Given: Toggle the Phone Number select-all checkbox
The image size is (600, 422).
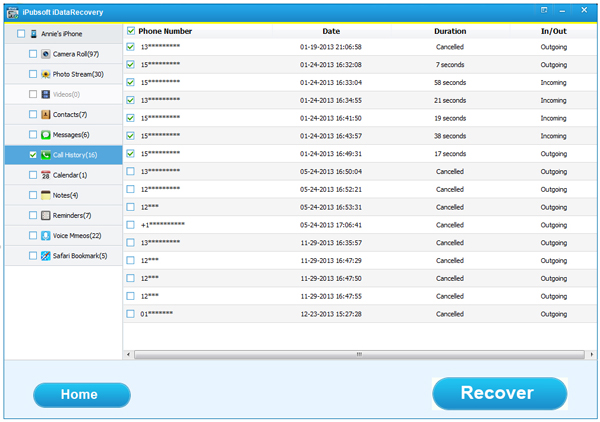Looking at the screenshot, I should click(131, 31).
